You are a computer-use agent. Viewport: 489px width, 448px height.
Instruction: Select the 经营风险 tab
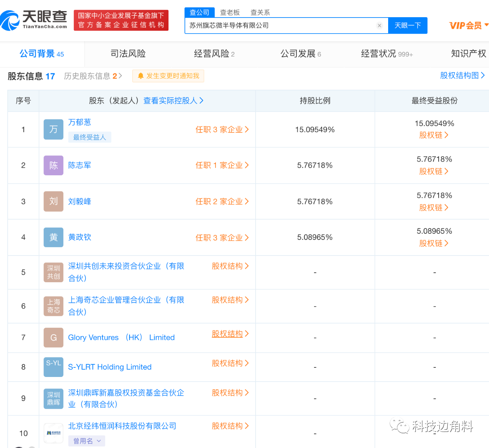click(214, 54)
